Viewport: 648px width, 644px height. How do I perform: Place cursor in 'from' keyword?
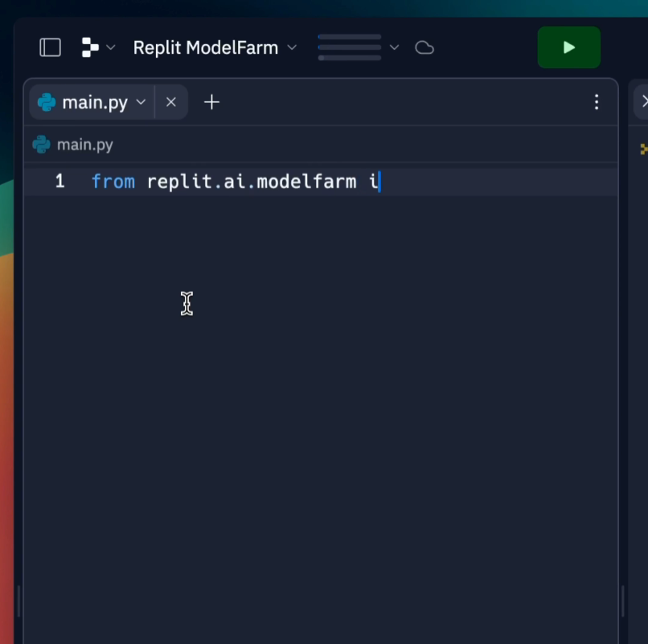click(113, 182)
